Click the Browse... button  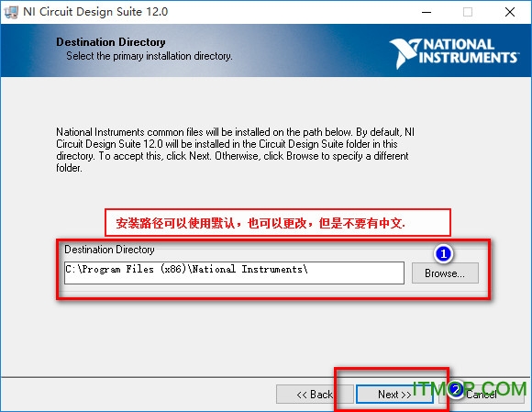[x=445, y=273]
